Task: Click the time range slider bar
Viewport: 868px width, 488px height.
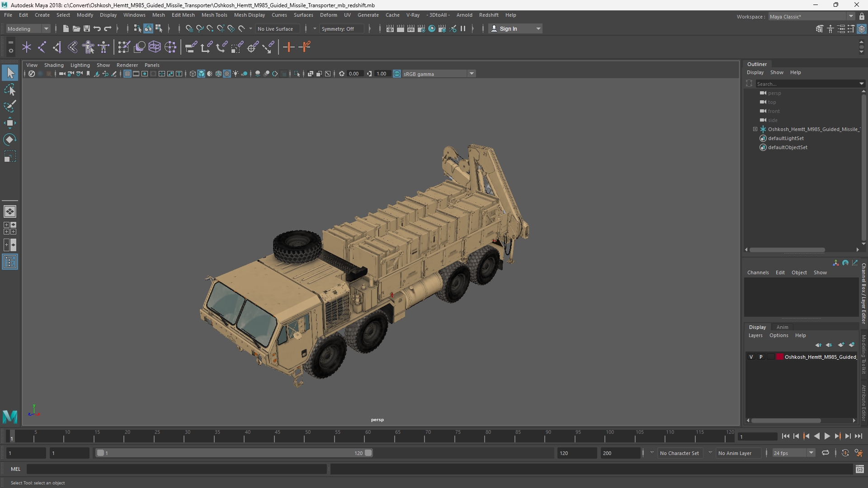Action: (x=234, y=453)
